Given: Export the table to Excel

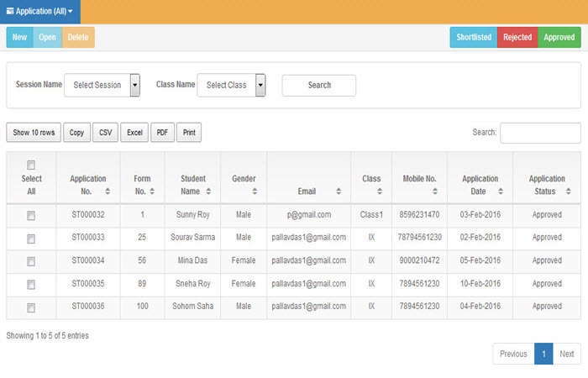Looking at the screenshot, I should click(134, 133).
